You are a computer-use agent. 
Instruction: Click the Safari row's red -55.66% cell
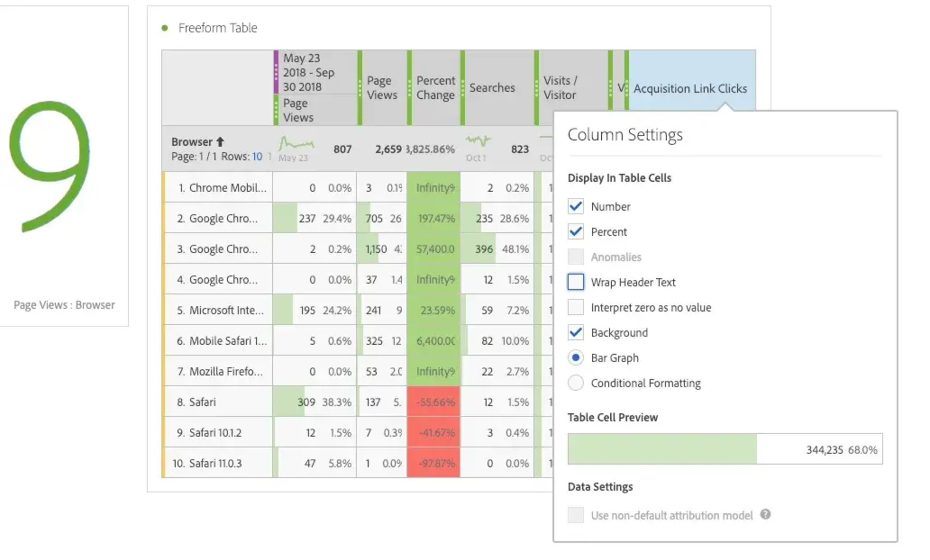(434, 402)
